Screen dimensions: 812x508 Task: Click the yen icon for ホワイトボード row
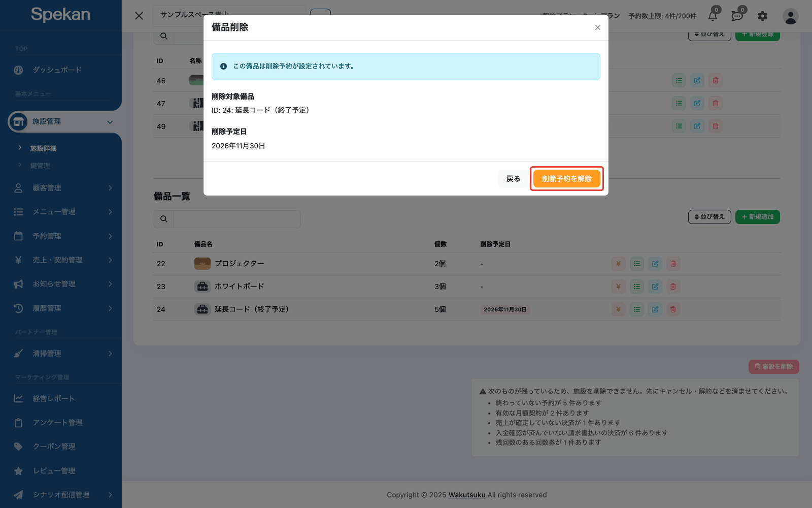pos(618,287)
